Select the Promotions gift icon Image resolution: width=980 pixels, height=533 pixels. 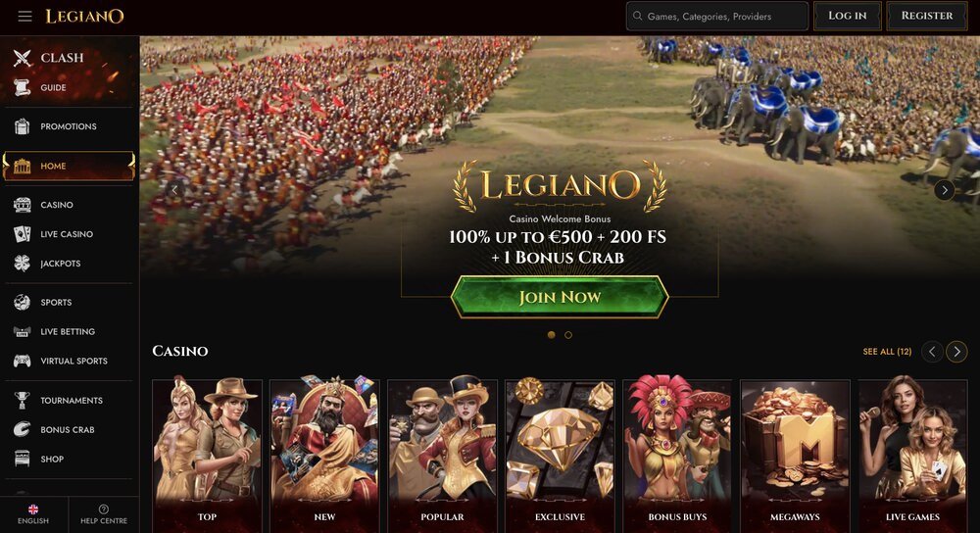pyautogui.click(x=23, y=126)
